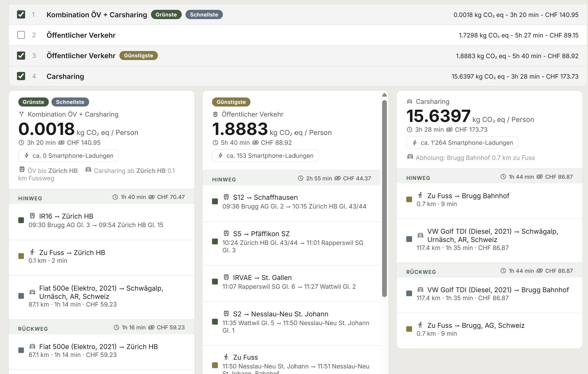This screenshot has width=588, height=374.
Task: Uncheck the Günstigste Öffentlicher Verkehr row 3 checkbox
Action: tap(21, 56)
